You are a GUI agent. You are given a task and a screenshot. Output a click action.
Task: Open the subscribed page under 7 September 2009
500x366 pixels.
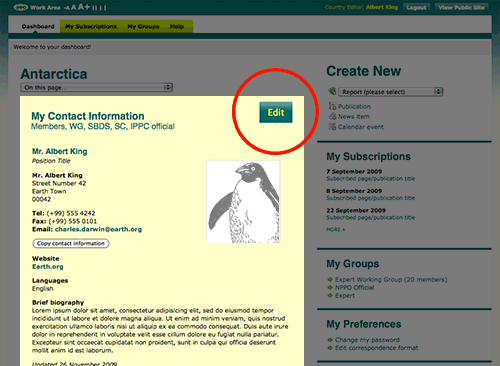click(371, 179)
